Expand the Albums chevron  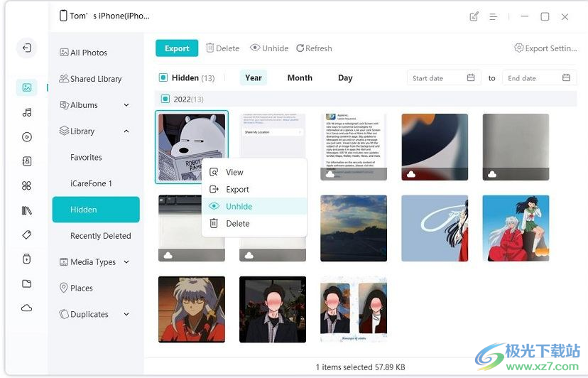tap(126, 105)
